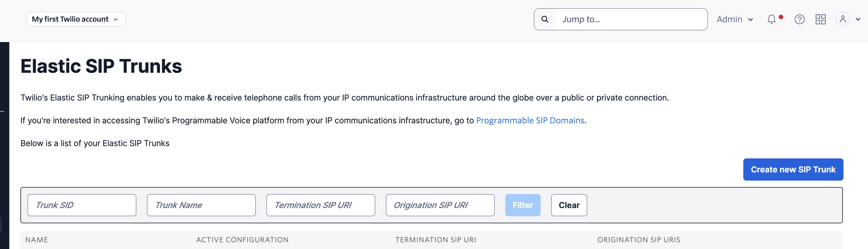Click inside the Trunk SID field

pos(81,205)
